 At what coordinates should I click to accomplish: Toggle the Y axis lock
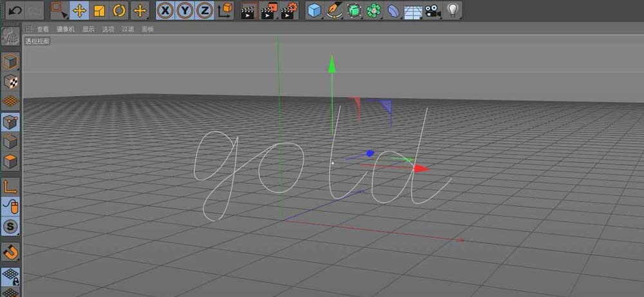185,10
